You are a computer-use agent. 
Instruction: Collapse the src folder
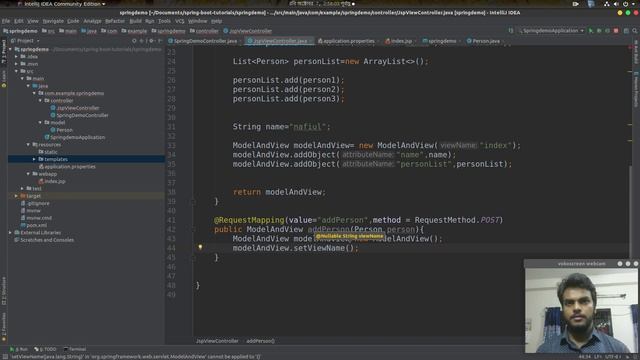coord(16,71)
